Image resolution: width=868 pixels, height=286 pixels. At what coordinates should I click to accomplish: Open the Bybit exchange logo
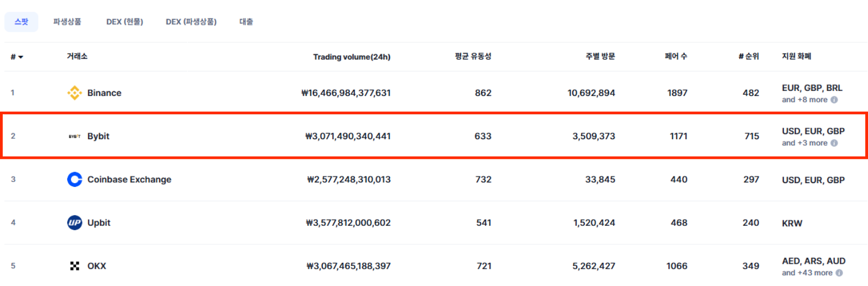[74, 136]
